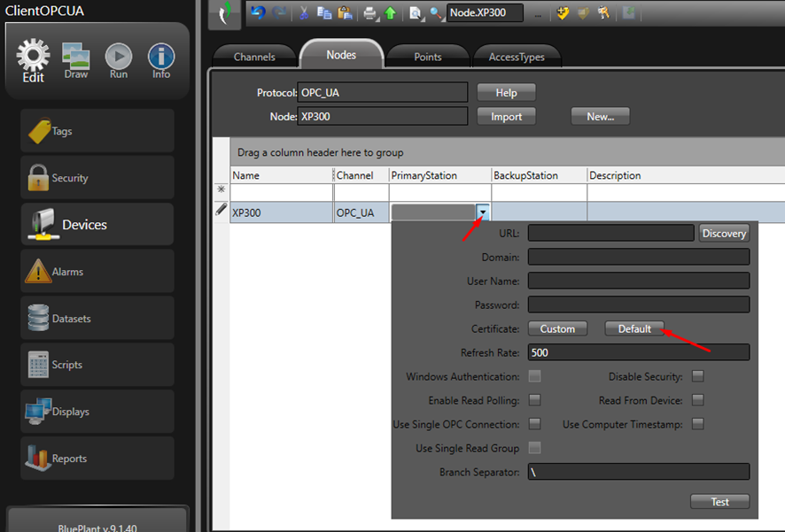This screenshot has height=532, width=785.
Task: Switch to the Channels tab
Action: click(x=254, y=57)
